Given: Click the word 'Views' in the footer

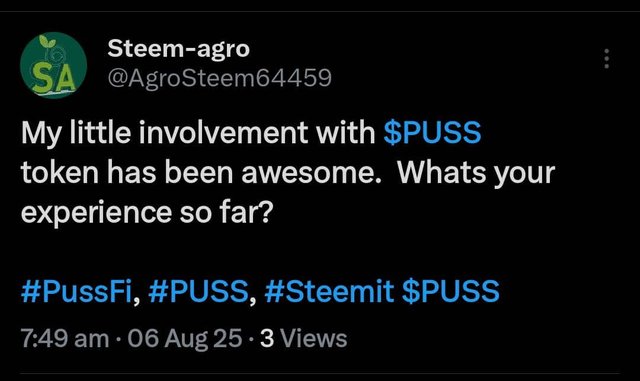Looking at the screenshot, I should (x=313, y=339).
